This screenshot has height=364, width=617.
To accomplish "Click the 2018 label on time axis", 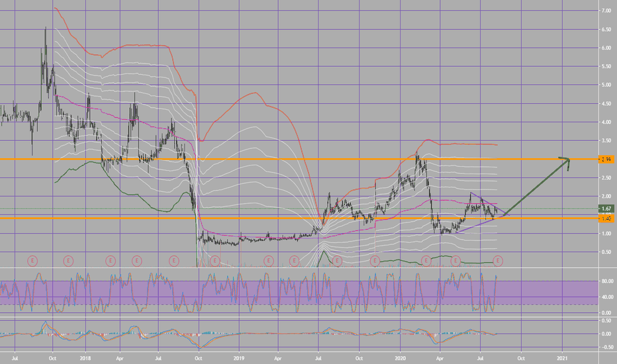I will tap(85, 359).
